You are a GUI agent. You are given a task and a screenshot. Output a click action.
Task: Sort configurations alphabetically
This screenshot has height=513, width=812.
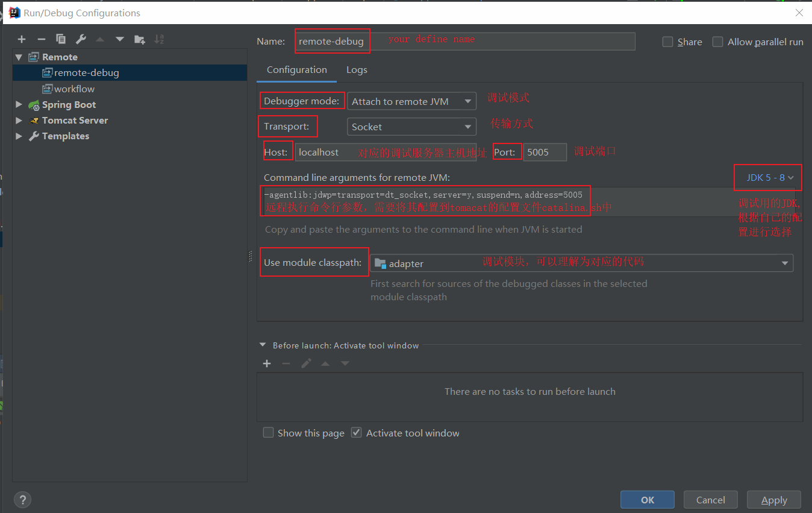coord(159,39)
